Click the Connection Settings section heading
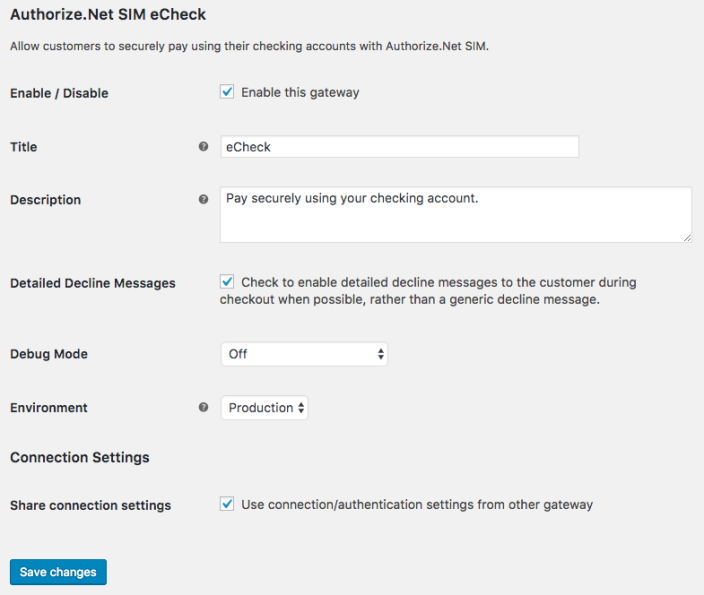The image size is (704, 595). [x=80, y=457]
